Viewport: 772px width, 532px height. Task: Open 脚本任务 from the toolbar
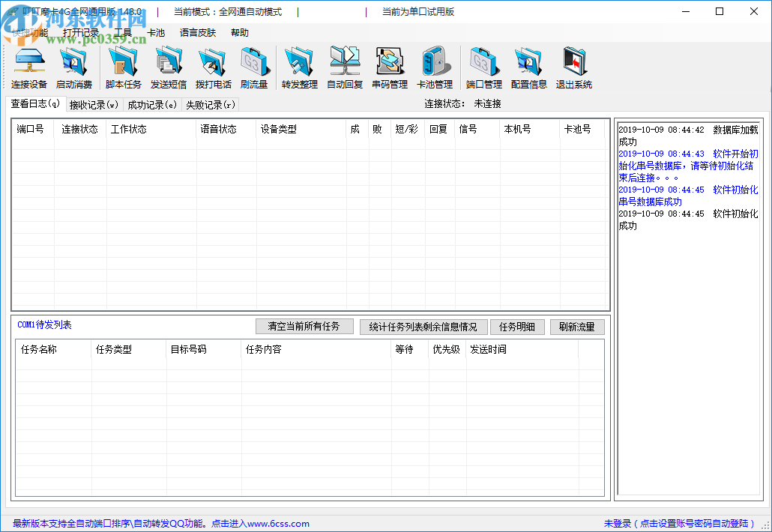[123, 67]
